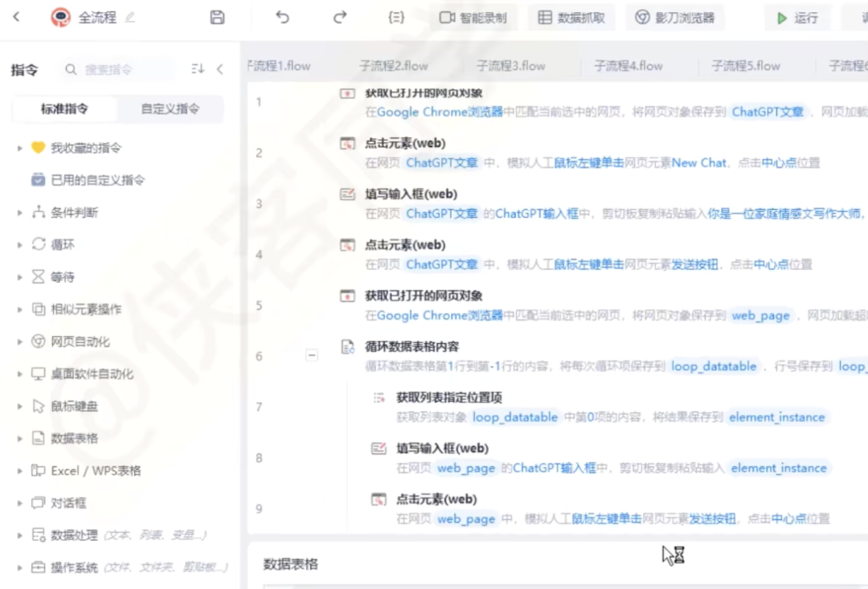Screen dimensions: 868x589
Task: Collapse the 指令 panel chevron
Action: pyautogui.click(x=220, y=69)
